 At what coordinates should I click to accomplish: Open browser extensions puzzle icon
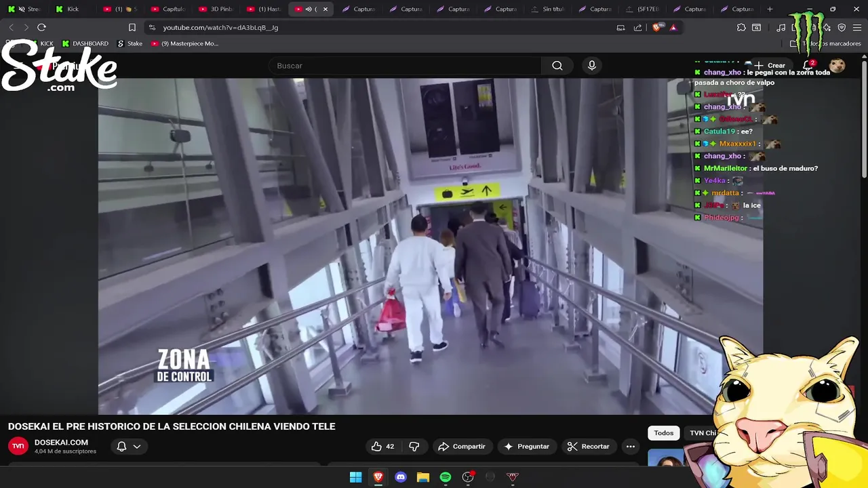(x=741, y=27)
